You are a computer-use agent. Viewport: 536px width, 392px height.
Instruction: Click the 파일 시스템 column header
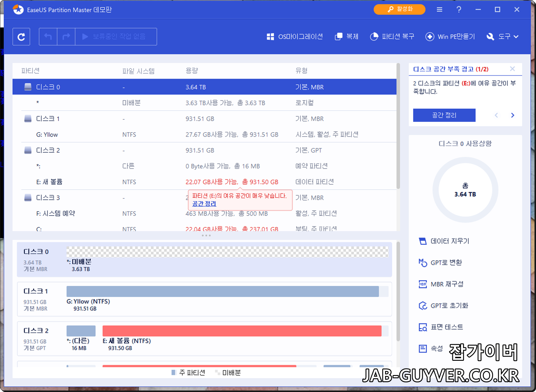(x=138, y=71)
